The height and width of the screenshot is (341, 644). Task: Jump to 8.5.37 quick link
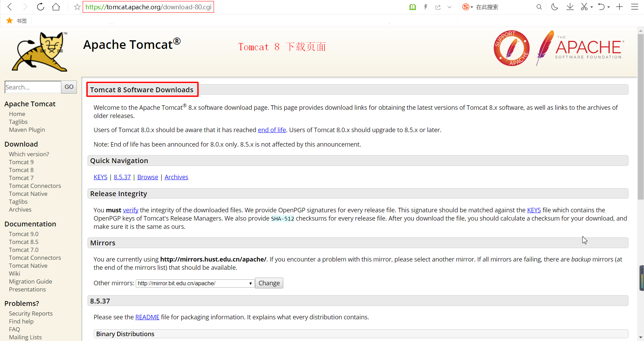(x=122, y=177)
